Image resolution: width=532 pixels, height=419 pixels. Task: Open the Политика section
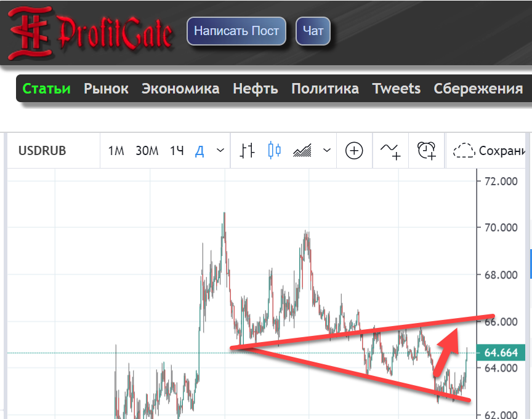pos(325,89)
